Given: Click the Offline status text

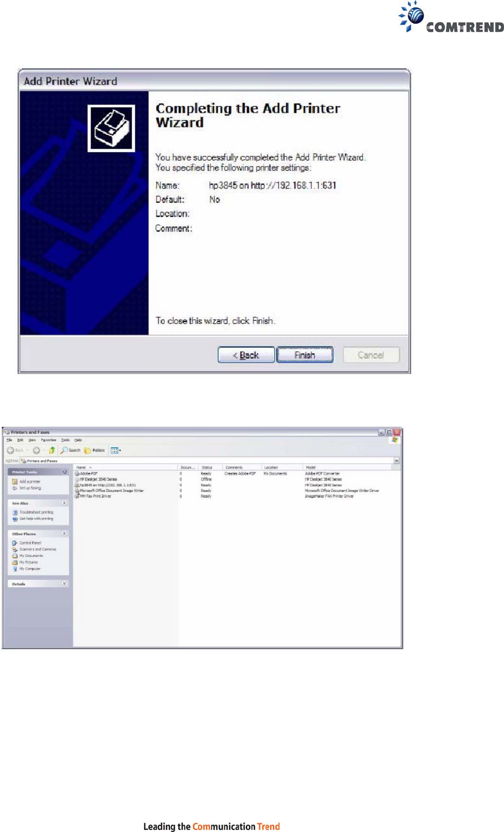Looking at the screenshot, I should click(206, 480).
